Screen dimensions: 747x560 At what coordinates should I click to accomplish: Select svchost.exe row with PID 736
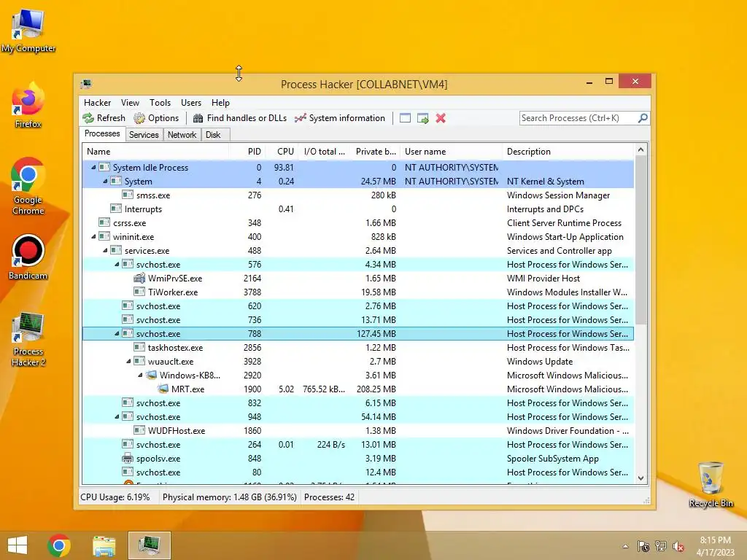point(357,320)
